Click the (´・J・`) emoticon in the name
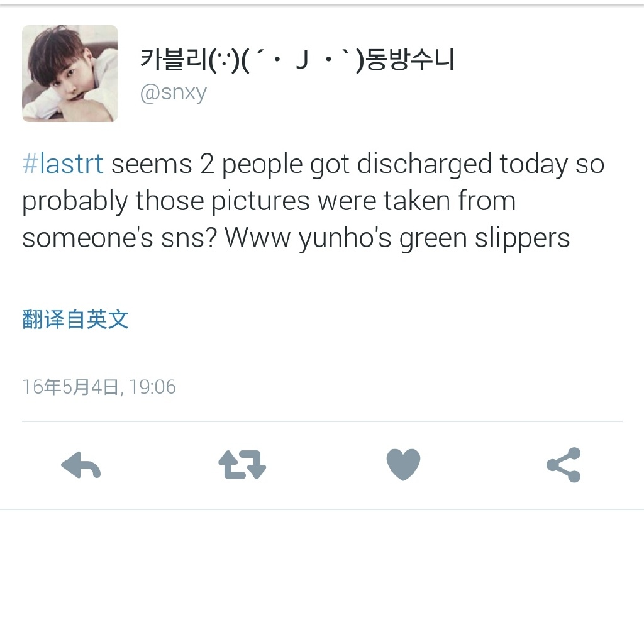 click(x=303, y=60)
